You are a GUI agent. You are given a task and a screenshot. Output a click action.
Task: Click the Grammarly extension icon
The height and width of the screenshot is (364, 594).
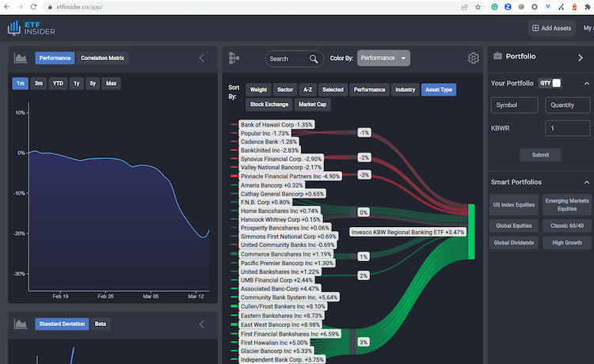click(494, 7)
